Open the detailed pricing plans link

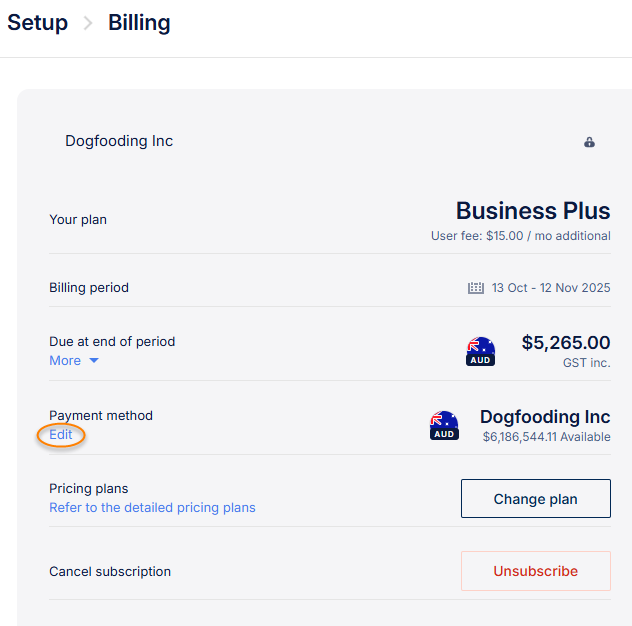(x=152, y=508)
